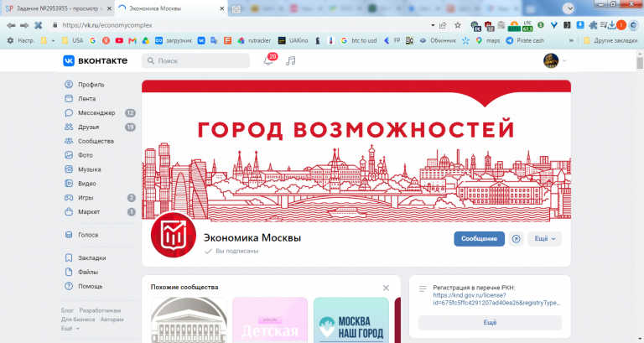Open Закладки in the sidebar

click(100, 258)
